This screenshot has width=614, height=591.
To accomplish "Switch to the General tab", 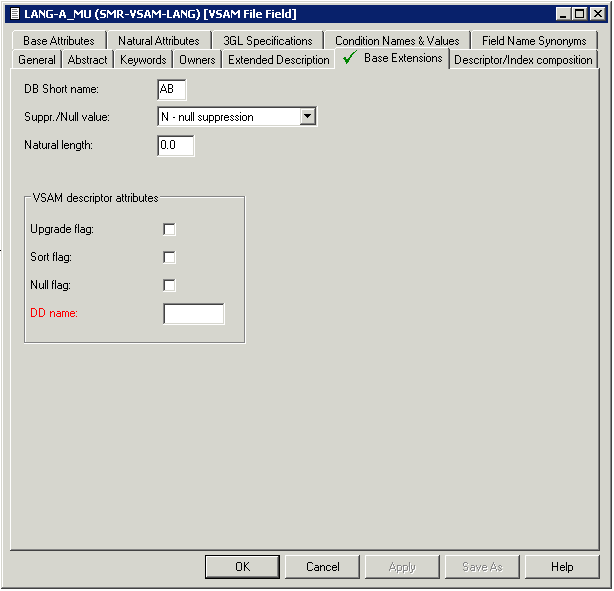I will (x=37, y=60).
